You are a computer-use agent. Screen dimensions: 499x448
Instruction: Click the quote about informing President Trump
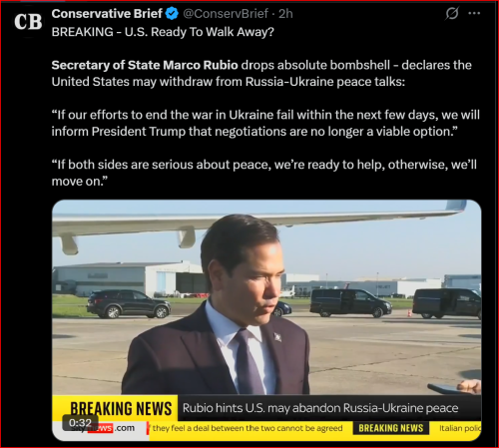pos(265,123)
